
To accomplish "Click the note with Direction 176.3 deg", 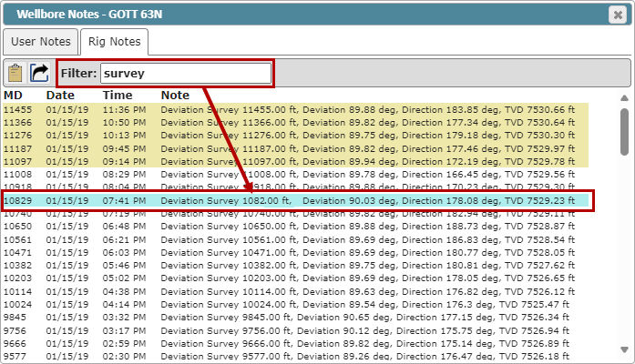I will click(x=365, y=304).
